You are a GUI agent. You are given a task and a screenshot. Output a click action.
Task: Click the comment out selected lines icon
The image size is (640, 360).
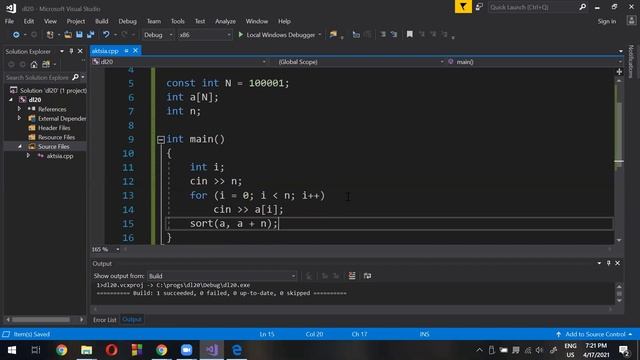click(x=382, y=35)
